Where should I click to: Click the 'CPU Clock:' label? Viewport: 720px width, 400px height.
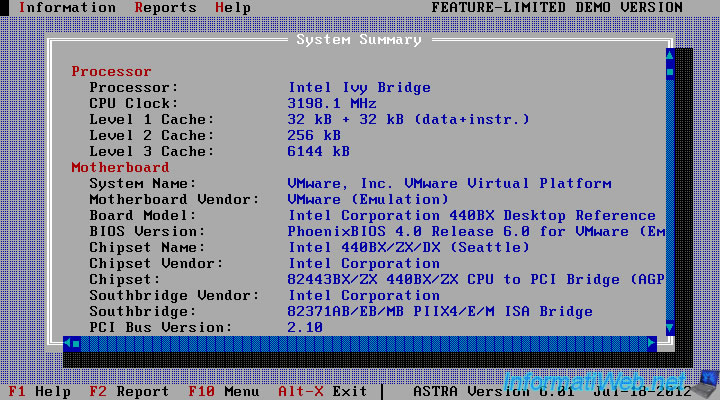point(134,104)
